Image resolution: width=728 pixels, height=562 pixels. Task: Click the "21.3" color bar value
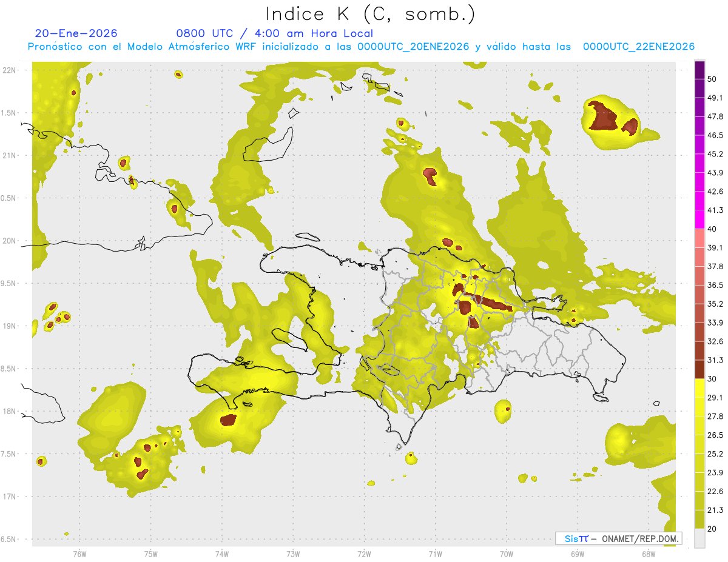[x=715, y=510]
